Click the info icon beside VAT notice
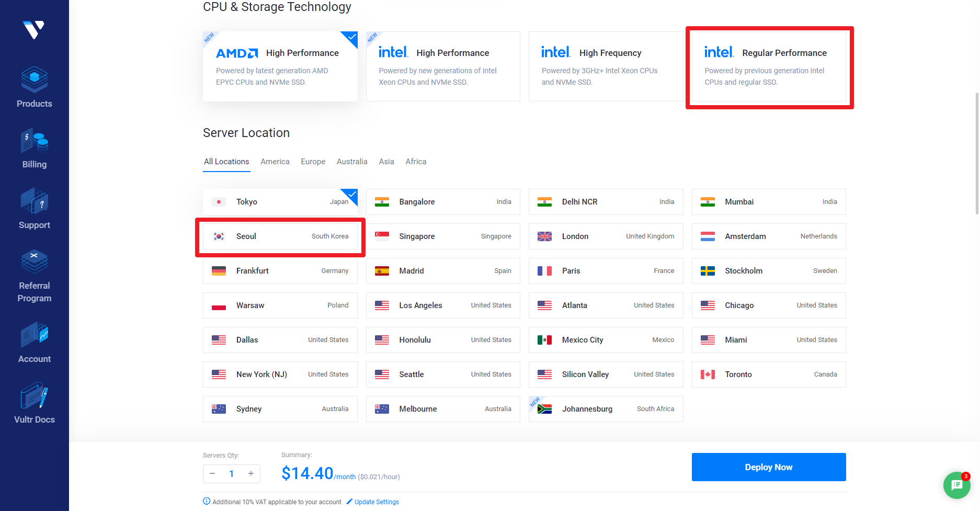 pos(207,501)
